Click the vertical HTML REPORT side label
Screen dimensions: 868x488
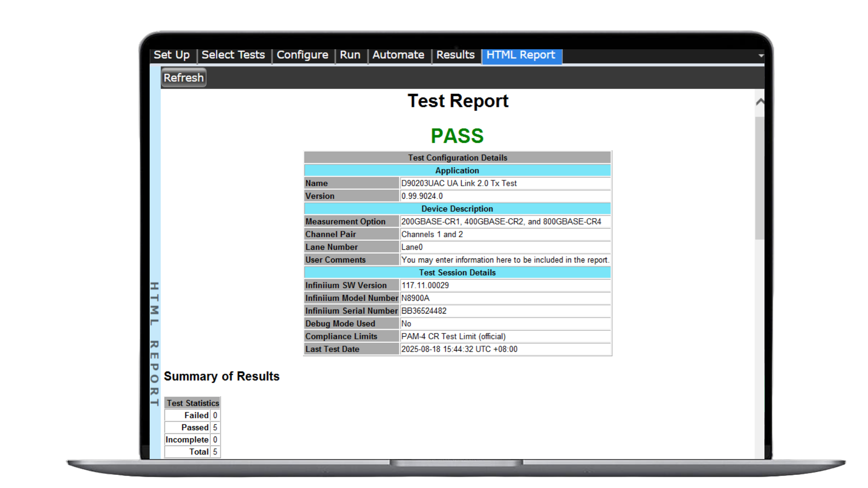point(155,344)
